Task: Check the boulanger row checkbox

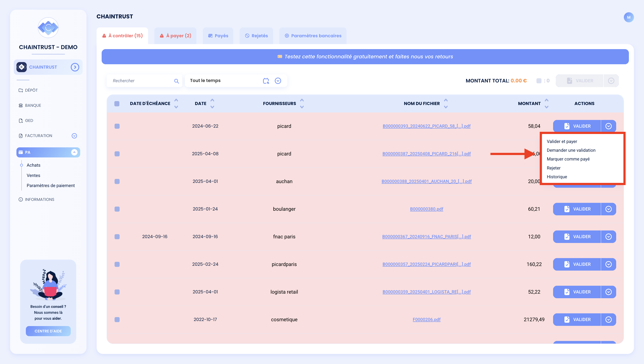Action: pos(117,209)
